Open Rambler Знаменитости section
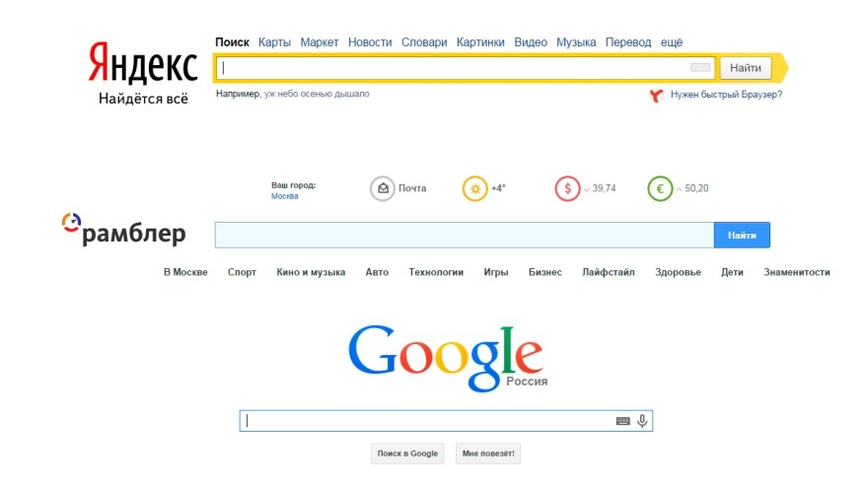The image size is (868, 488). pyautogui.click(x=797, y=272)
